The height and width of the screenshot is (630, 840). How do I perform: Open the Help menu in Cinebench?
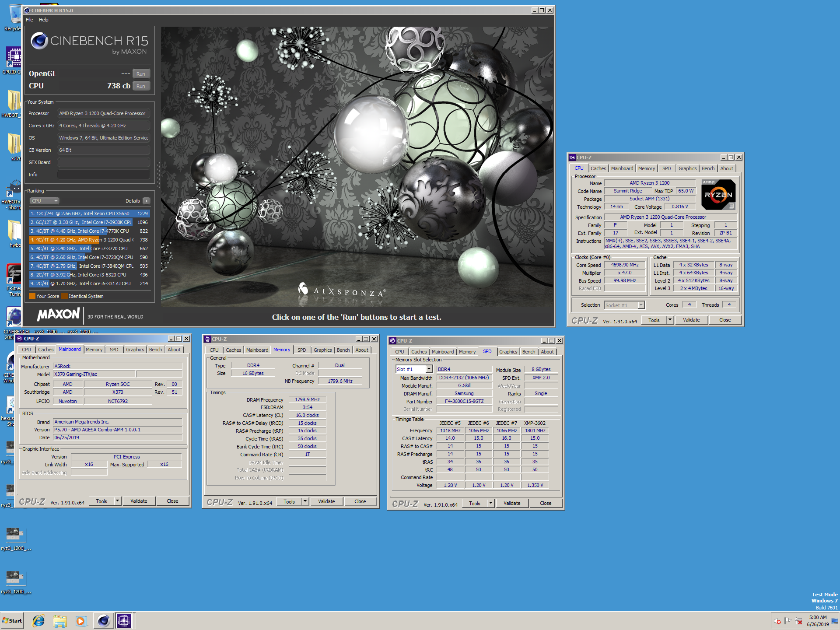(x=44, y=20)
